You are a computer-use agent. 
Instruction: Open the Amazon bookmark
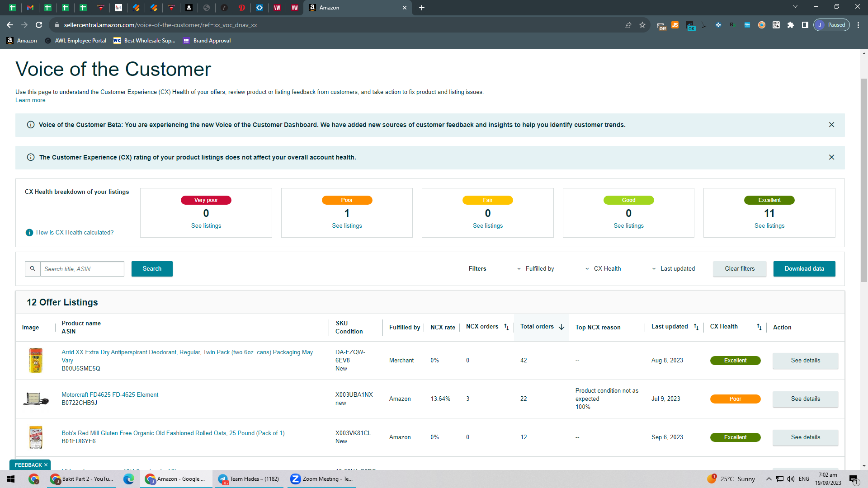tap(22, 41)
